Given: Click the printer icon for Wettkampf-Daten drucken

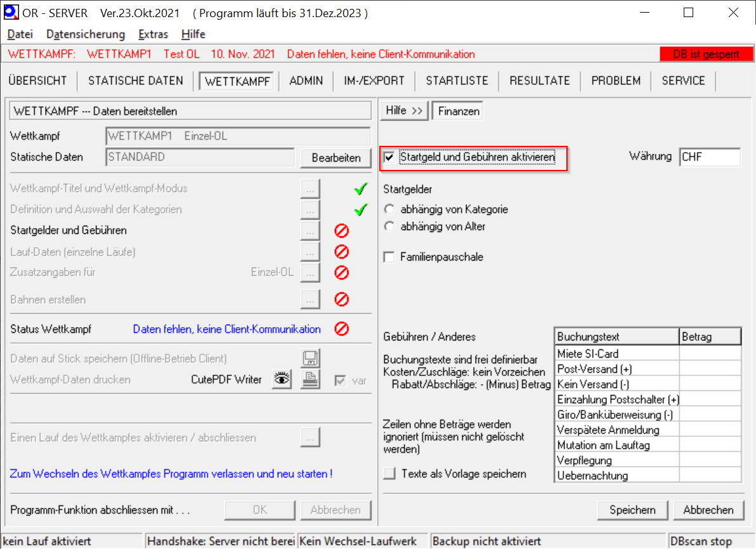Looking at the screenshot, I should (x=310, y=379).
